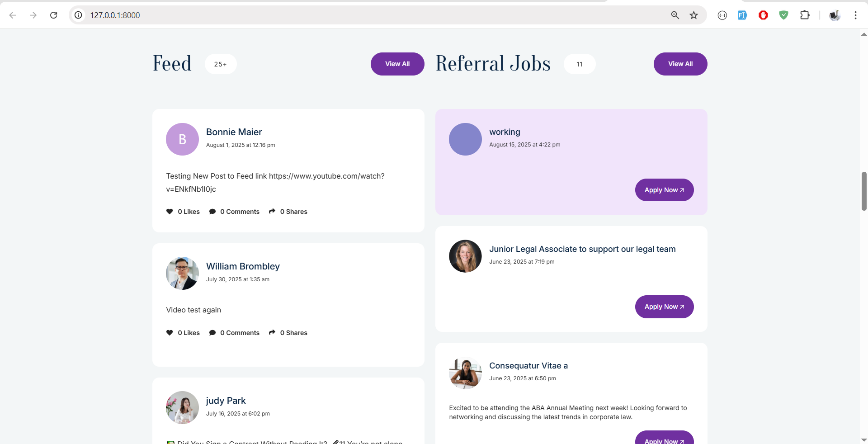The width and height of the screenshot is (868, 444).
Task: Bookmark this page with the star icon
Action: coord(693,15)
